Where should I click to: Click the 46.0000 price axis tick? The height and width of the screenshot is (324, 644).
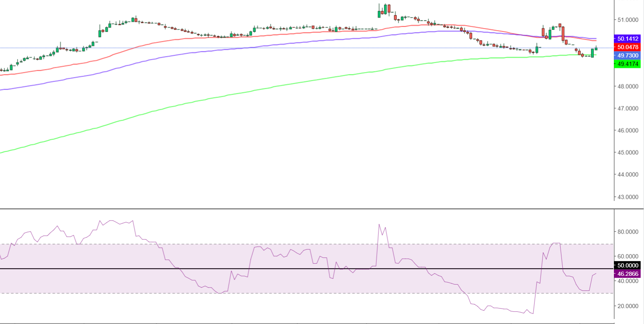pos(628,130)
